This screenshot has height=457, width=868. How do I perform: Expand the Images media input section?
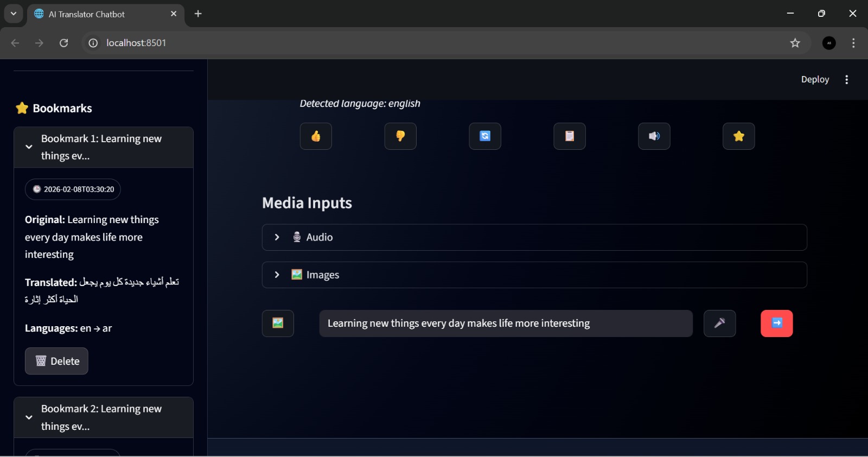tap(534, 275)
